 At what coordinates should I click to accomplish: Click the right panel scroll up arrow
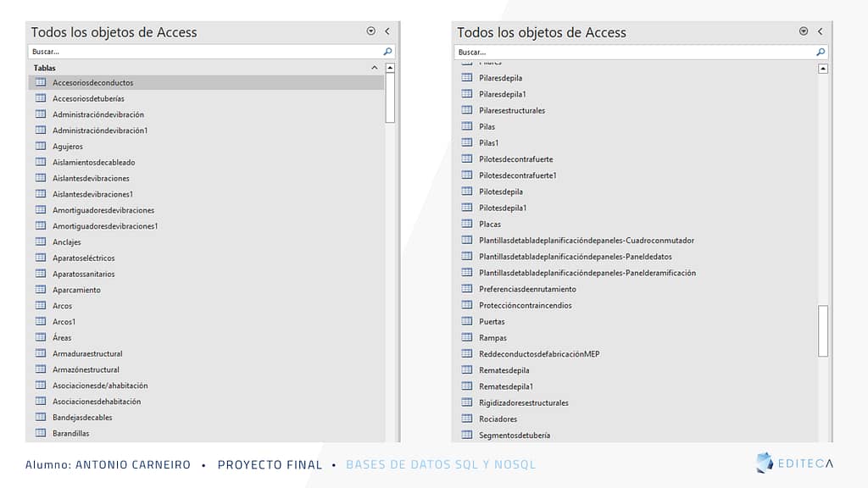click(823, 69)
